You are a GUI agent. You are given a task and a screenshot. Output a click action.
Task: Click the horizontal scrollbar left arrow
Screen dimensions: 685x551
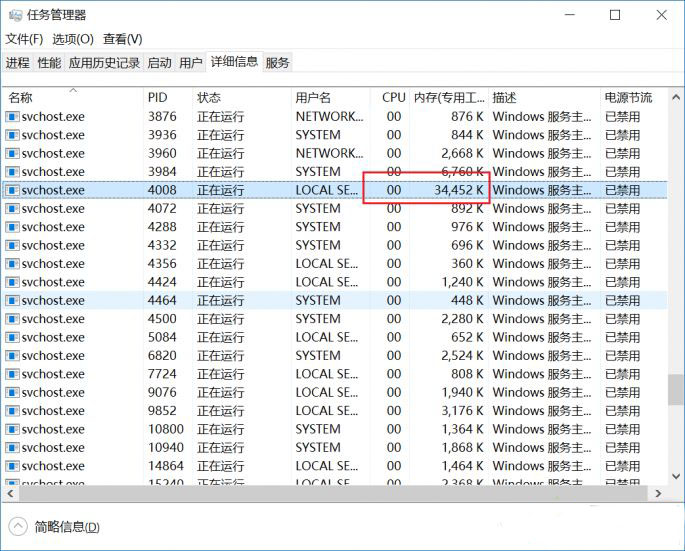point(10,494)
